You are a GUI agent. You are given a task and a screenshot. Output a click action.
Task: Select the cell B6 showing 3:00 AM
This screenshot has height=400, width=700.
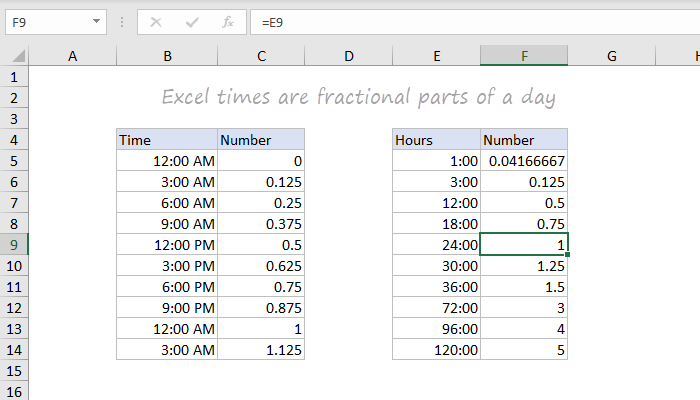167,182
